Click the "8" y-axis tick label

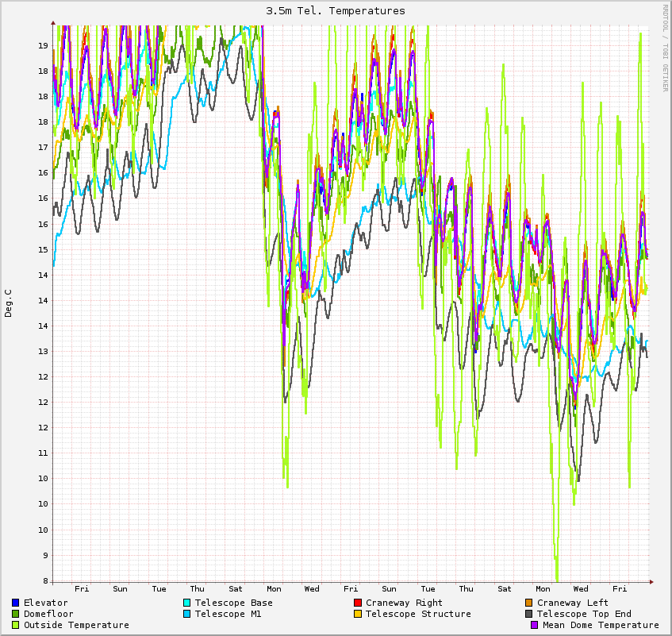(x=45, y=580)
